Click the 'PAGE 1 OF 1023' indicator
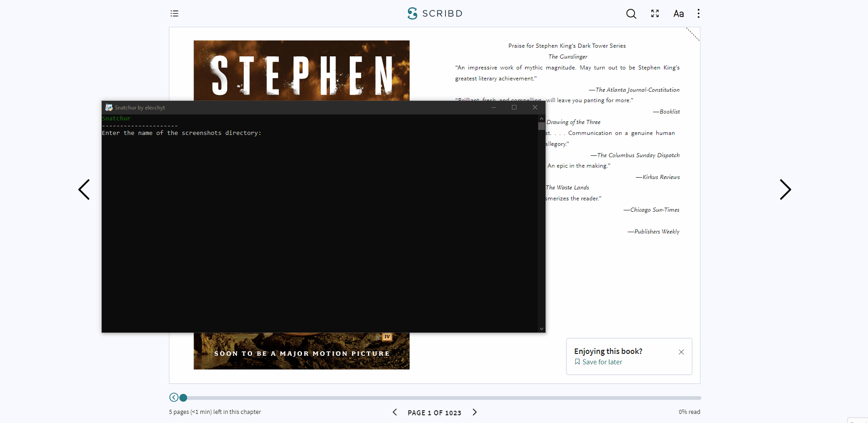This screenshot has width=868, height=423. coord(434,413)
